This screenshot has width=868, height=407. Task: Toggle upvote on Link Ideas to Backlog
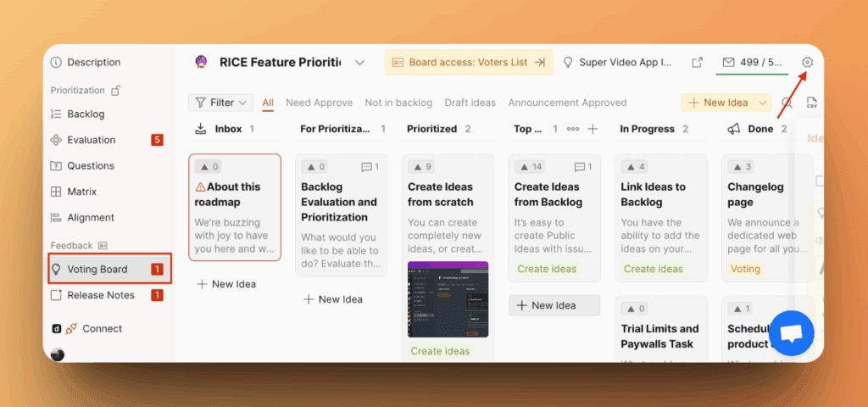point(635,167)
